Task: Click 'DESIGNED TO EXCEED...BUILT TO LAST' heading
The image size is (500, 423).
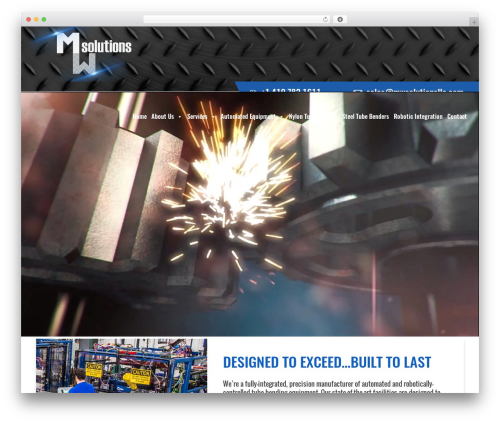Action: (327, 362)
